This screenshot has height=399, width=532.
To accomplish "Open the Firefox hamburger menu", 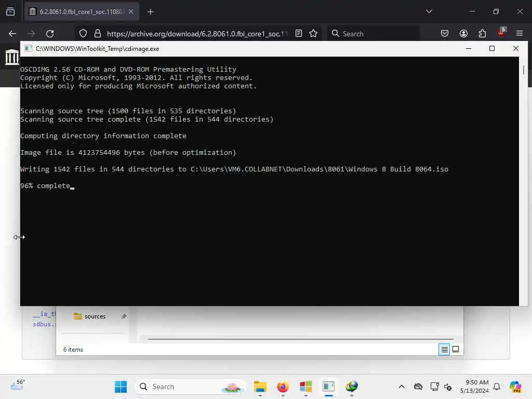I will pos(520,33).
